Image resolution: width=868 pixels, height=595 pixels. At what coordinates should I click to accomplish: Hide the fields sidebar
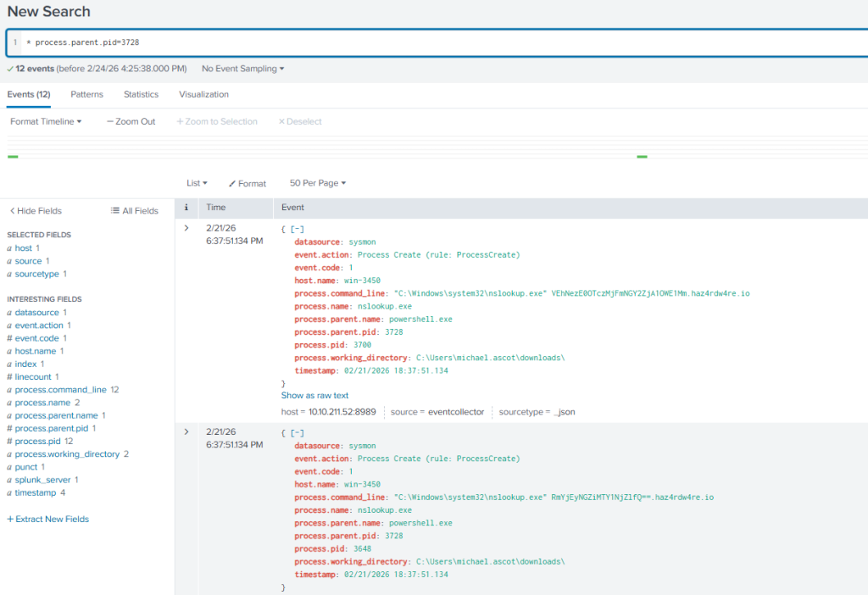[36, 211]
